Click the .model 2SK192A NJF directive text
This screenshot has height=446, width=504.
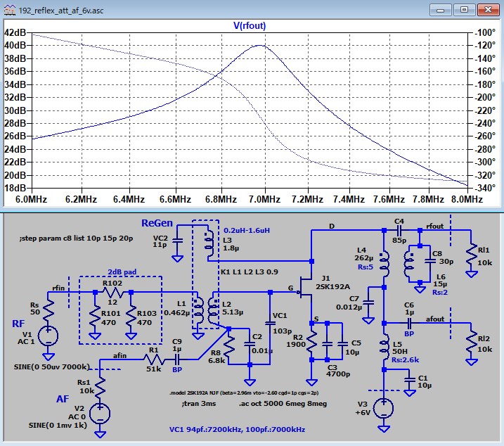[244, 393]
